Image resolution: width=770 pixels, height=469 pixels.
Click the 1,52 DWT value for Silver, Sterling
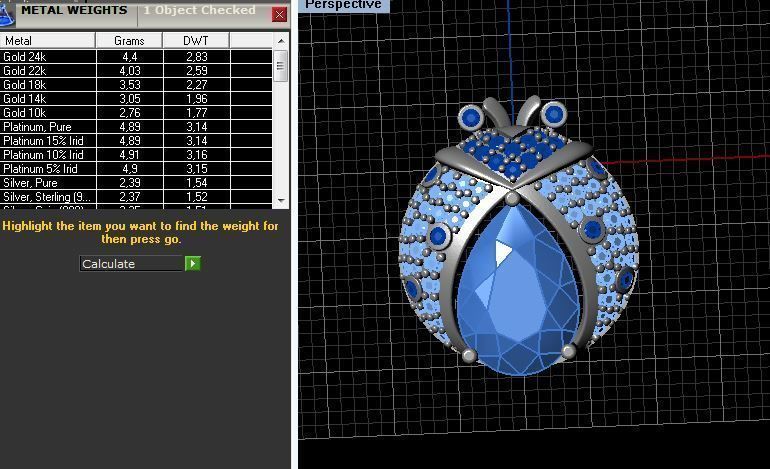(x=197, y=196)
